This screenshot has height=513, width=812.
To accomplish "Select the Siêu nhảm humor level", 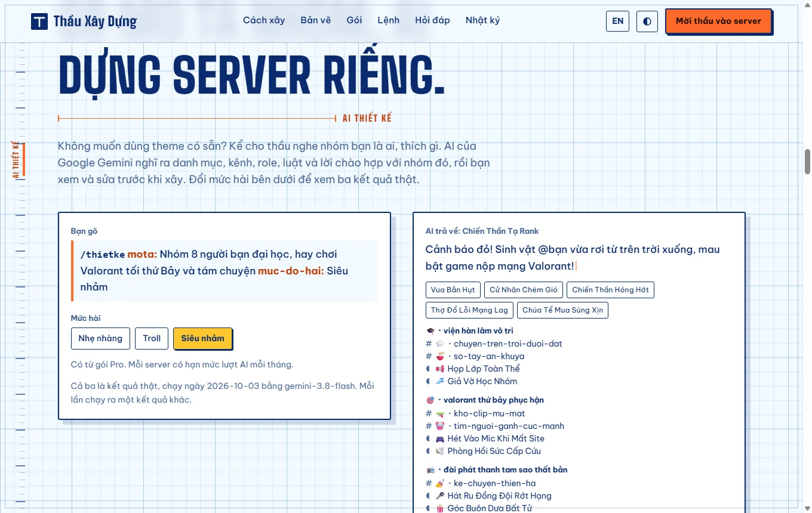I will [x=203, y=338].
